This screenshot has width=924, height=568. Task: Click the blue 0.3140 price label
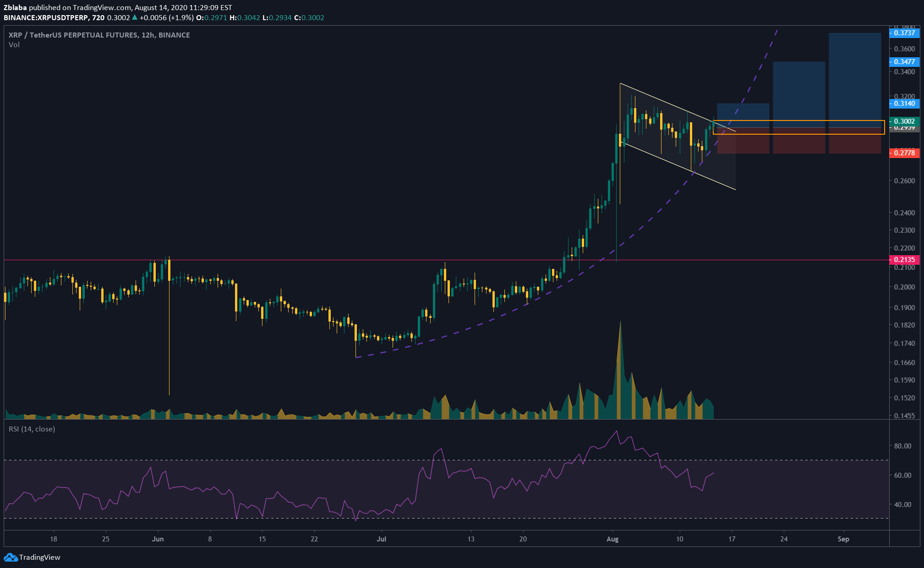(904, 104)
